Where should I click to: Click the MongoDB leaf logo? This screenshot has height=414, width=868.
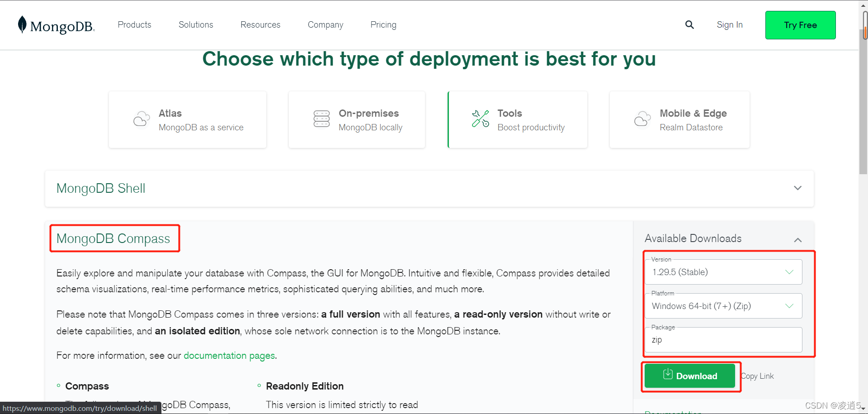click(x=22, y=24)
